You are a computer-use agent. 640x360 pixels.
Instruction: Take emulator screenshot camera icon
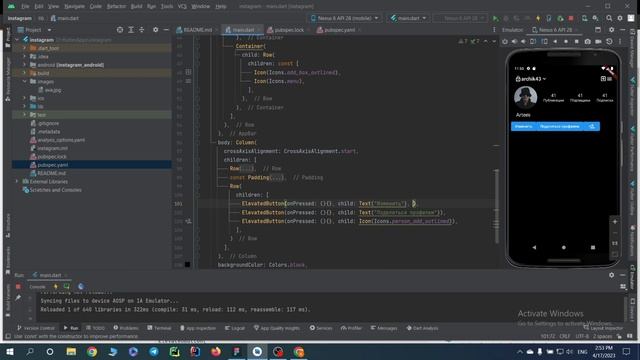[x=587, y=42]
